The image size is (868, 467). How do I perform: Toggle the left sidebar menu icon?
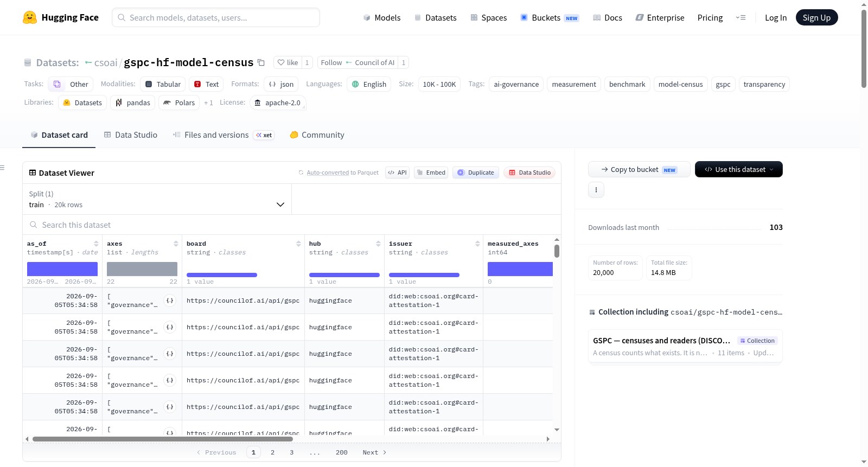click(3, 168)
